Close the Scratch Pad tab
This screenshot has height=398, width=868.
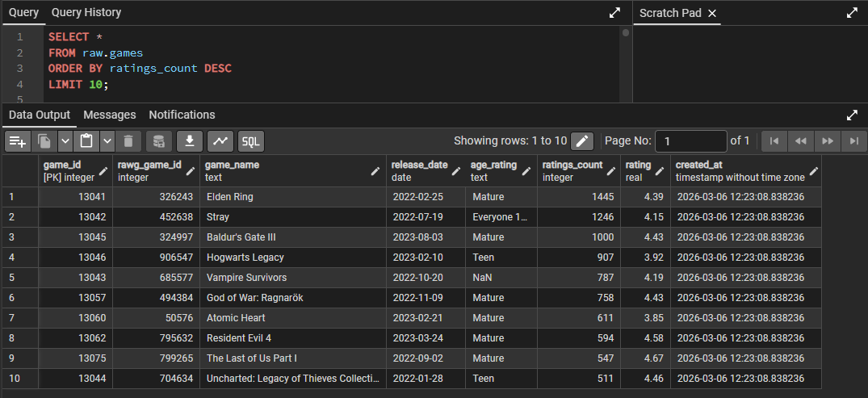point(712,13)
